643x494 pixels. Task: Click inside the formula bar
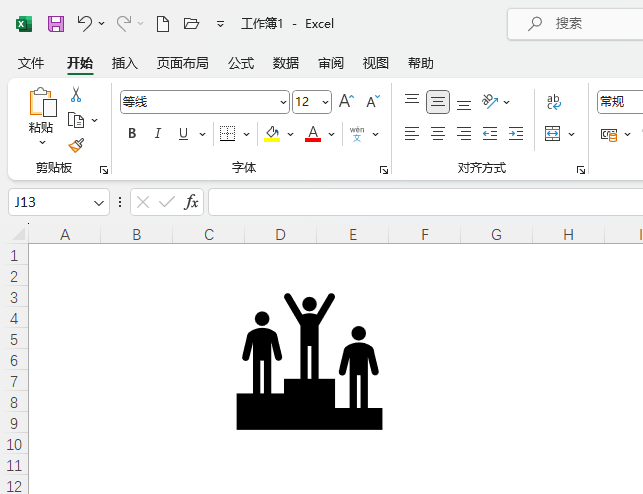(x=426, y=202)
